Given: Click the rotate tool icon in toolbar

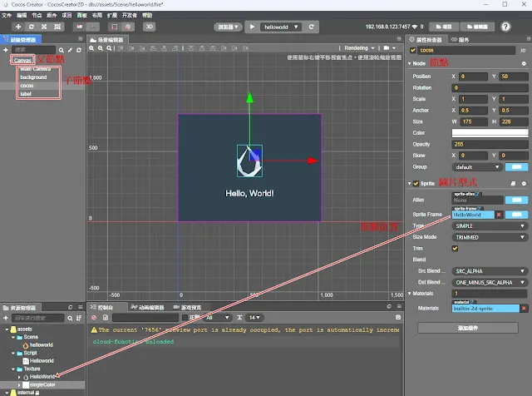Looking at the screenshot, I should 29,27.
